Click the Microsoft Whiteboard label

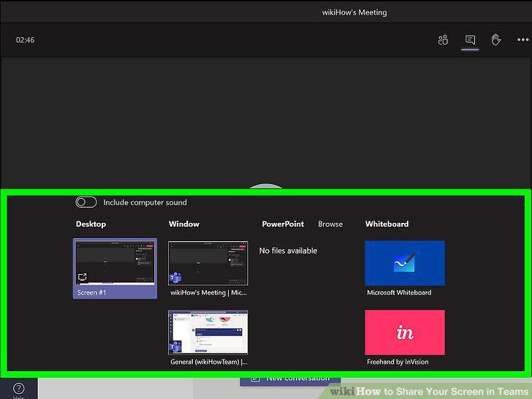point(399,292)
